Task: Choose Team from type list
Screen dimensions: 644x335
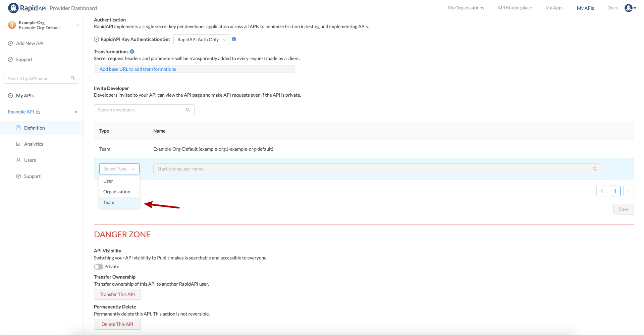Action: pyautogui.click(x=119, y=202)
